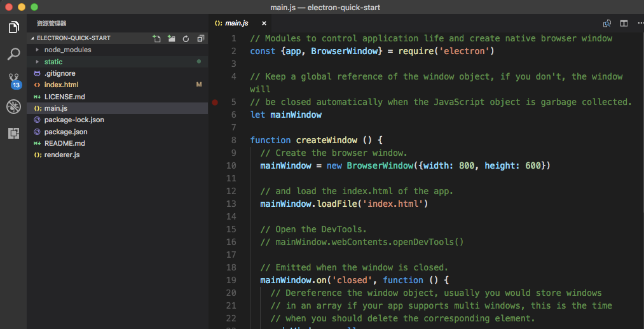Collapse the ELECTRON-QUICK-START section

click(x=118, y=38)
